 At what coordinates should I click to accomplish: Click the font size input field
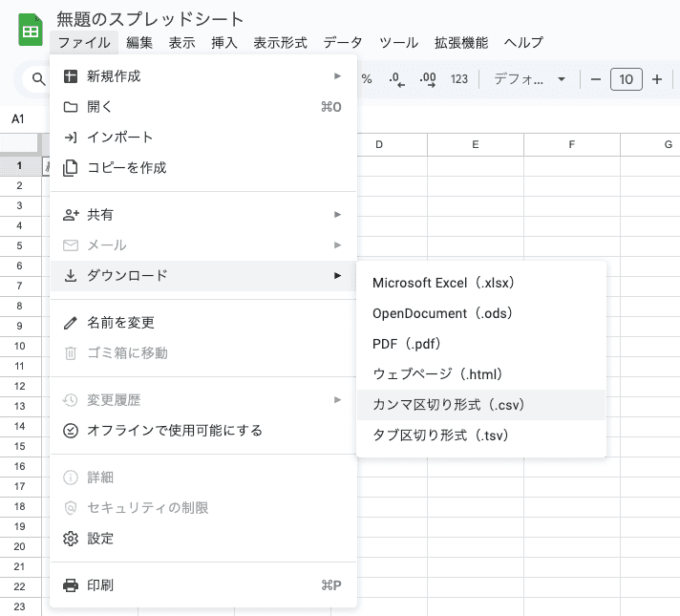point(626,79)
